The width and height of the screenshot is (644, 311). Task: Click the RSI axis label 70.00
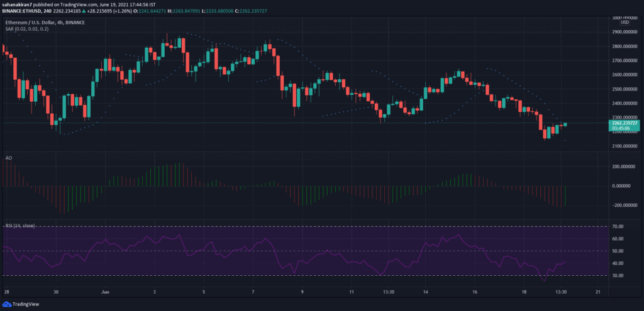tap(618, 226)
